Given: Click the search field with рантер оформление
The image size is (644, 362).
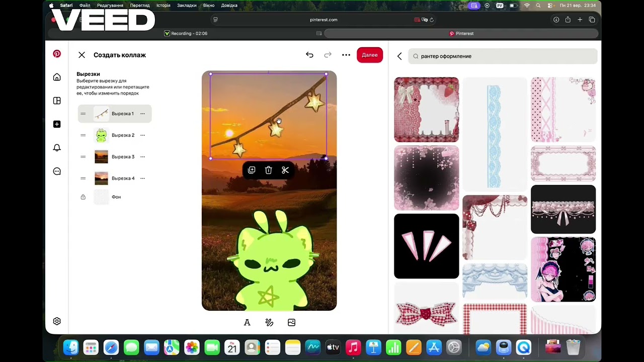Looking at the screenshot, I should point(503,56).
